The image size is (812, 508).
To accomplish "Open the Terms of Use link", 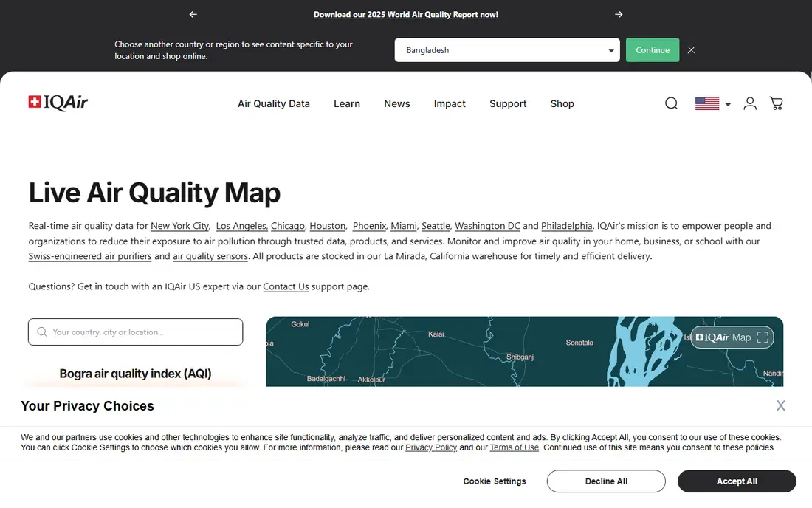I will [515, 447].
